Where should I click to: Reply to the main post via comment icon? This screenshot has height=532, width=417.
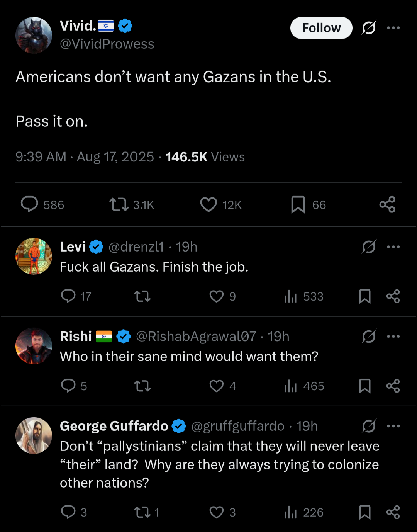pos(29,204)
